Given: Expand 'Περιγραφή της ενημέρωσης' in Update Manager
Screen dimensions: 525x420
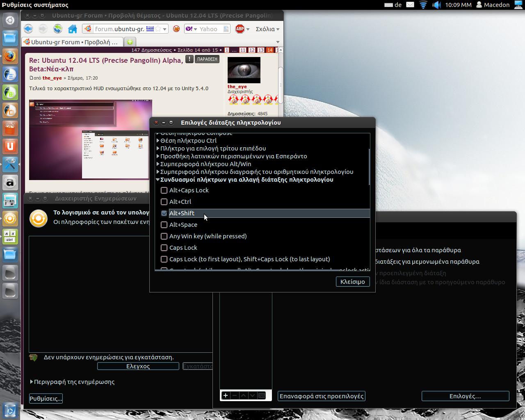Looking at the screenshot, I should tap(32, 382).
